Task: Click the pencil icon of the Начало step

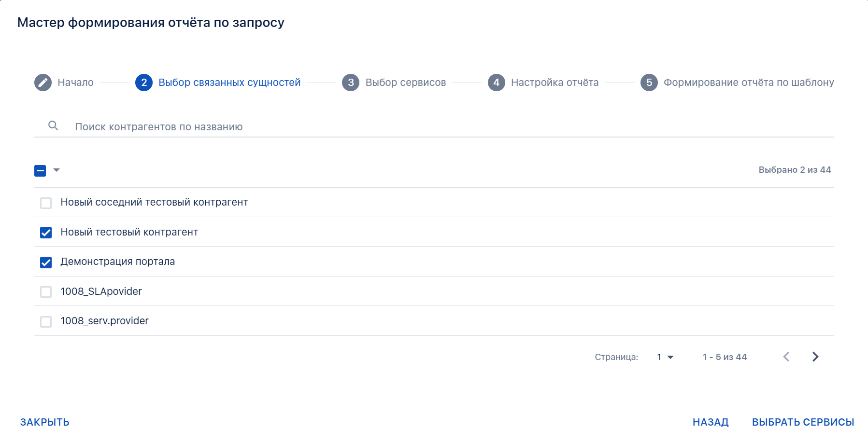Action: pos(43,83)
